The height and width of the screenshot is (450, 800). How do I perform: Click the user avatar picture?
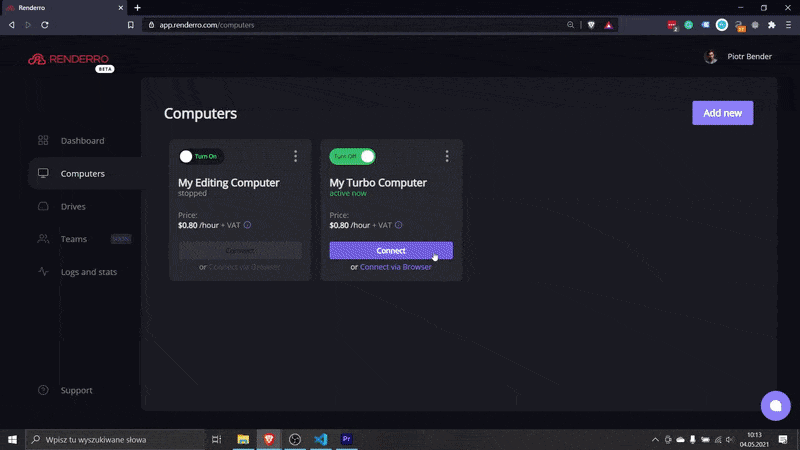(711, 57)
